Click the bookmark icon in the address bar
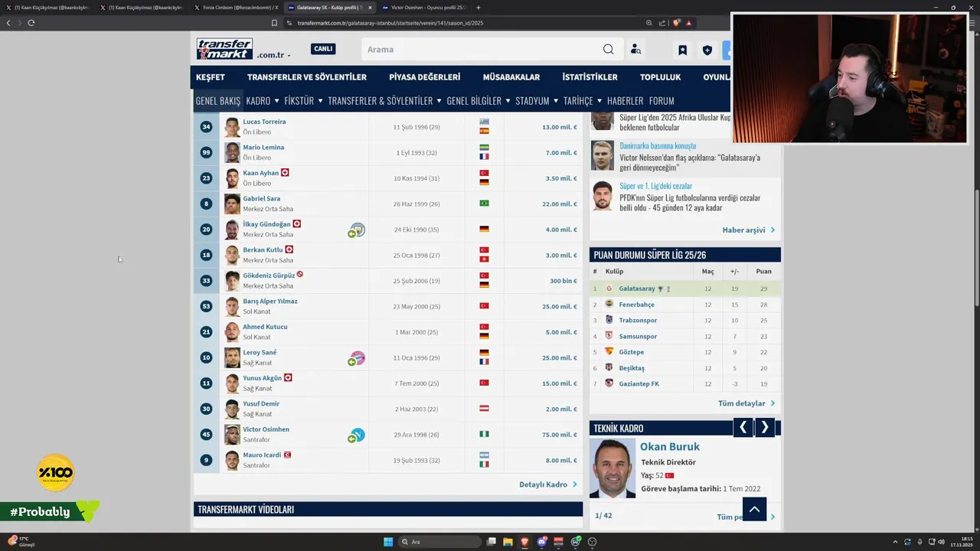This screenshot has height=551, width=980. (274, 23)
